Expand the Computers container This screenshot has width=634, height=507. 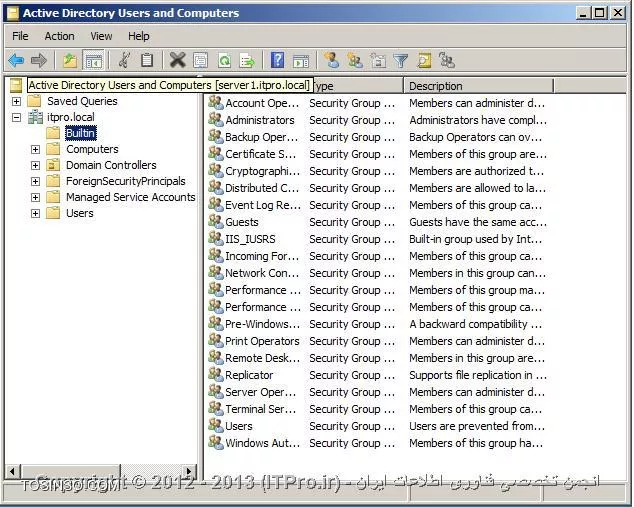(35, 149)
